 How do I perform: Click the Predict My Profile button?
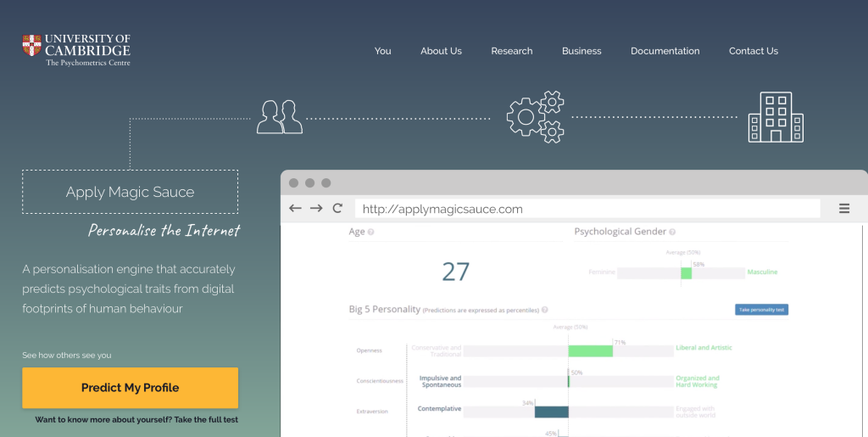point(130,388)
